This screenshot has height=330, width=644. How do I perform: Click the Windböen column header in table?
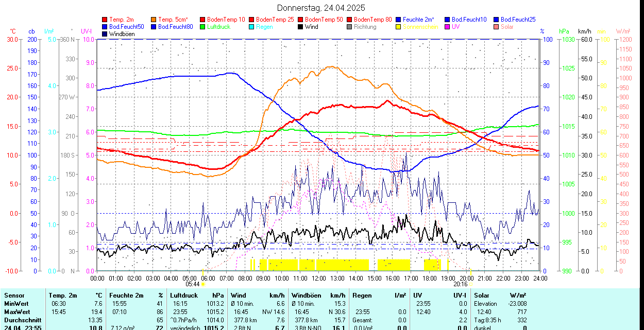[x=306, y=296]
